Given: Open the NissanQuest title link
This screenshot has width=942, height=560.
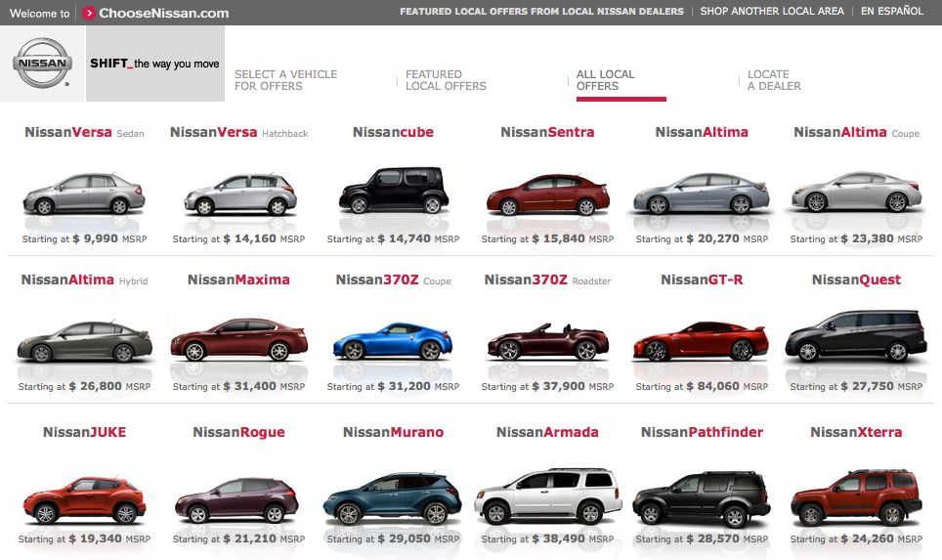Looking at the screenshot, I should click(856, 280).
